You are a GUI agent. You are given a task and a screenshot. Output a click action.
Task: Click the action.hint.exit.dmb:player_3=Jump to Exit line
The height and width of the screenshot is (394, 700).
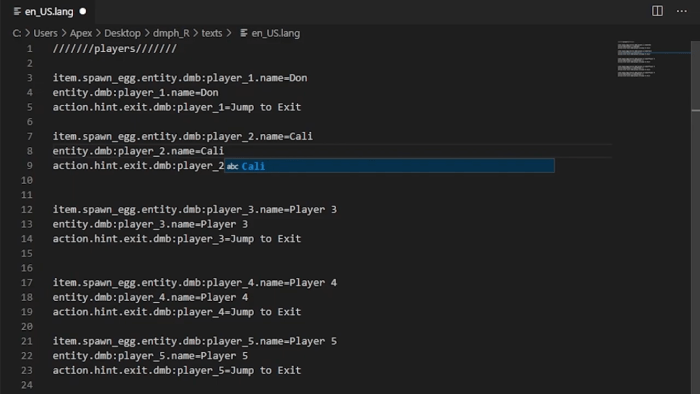[177, 239]
